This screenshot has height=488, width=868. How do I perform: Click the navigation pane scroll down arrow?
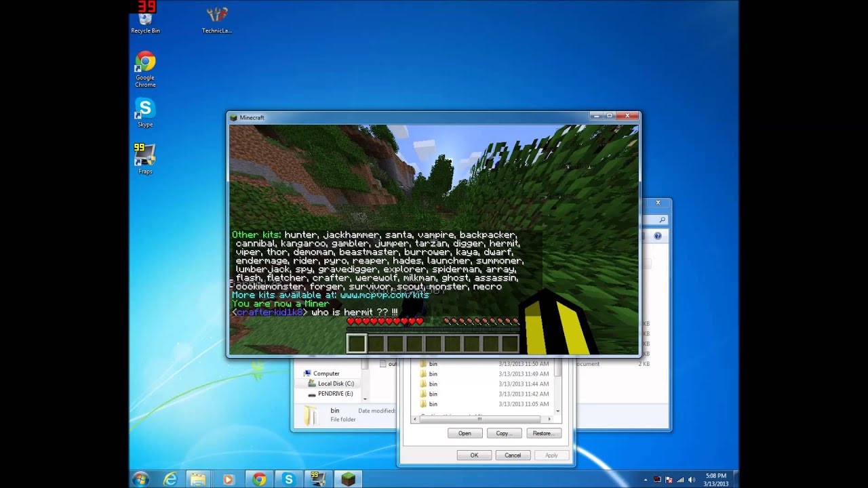[365, 398]
